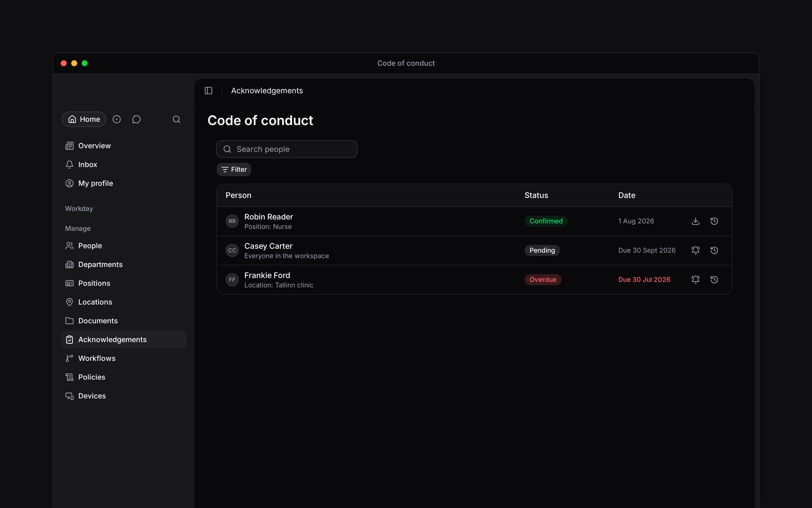Viewport: 812px width, 508px height.
Task: Click the Overdue status badge
Action: [x=543, y=279]
